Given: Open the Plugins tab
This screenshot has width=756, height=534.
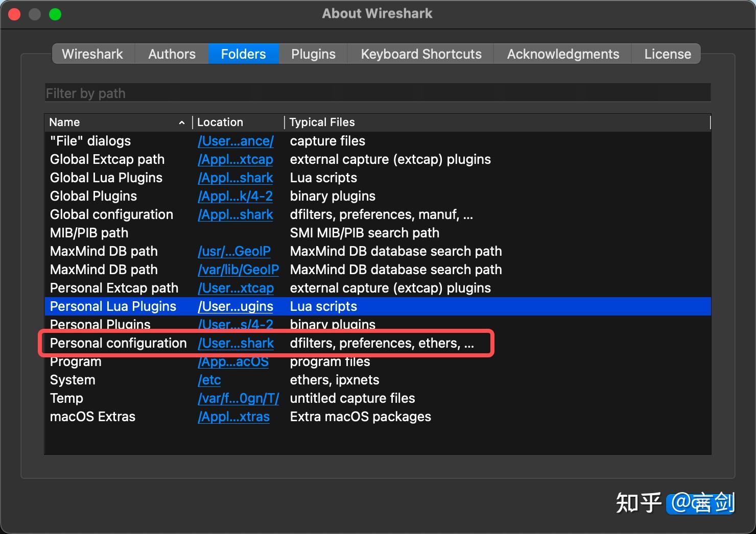Looking at the screenshot, I should (312, 54).
